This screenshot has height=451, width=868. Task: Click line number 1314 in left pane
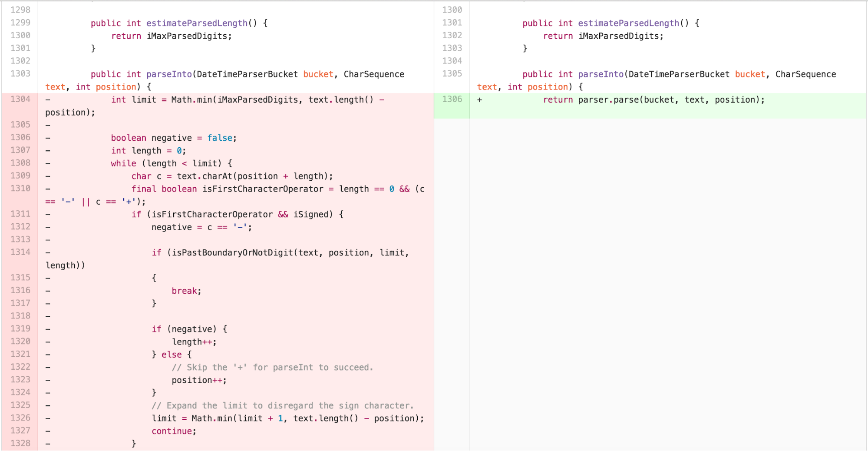point(20,252)
